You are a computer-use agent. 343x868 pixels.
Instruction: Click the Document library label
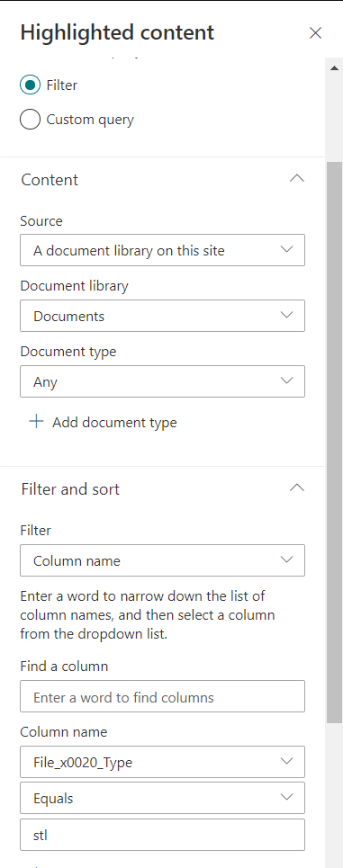74,286
